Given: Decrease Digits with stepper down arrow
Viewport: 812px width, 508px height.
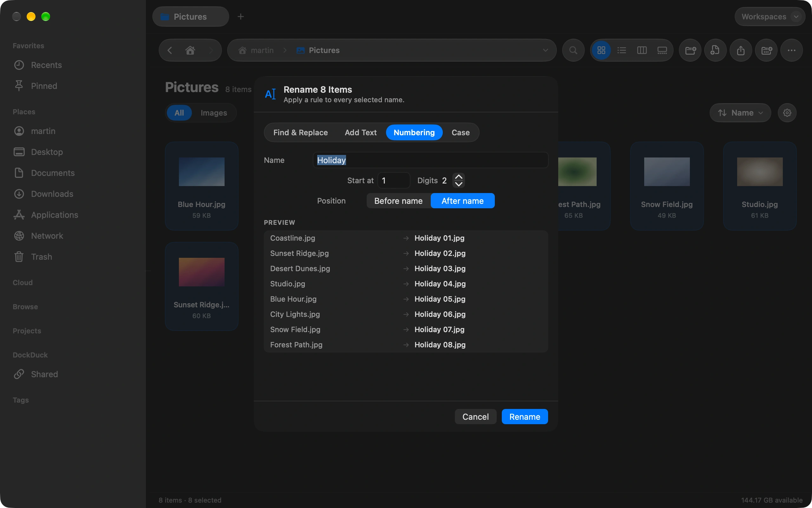Looking at the screenshot, I should [x=458, y=184].
